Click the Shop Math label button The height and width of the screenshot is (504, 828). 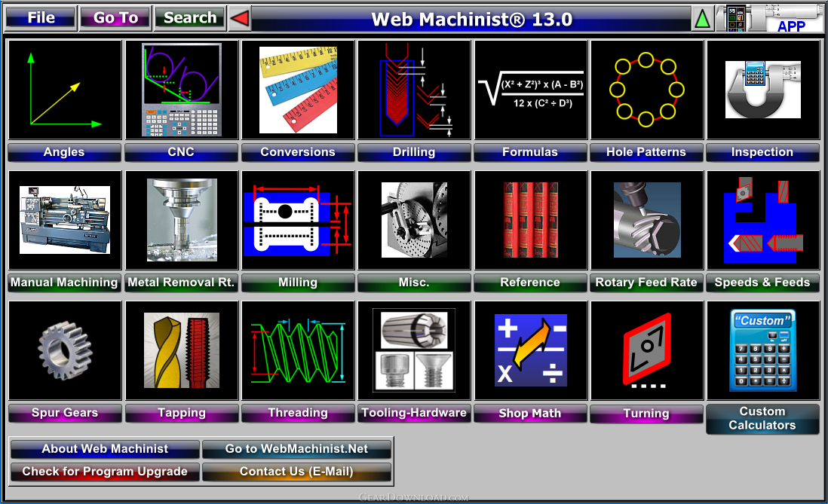[x=530, y=414]
